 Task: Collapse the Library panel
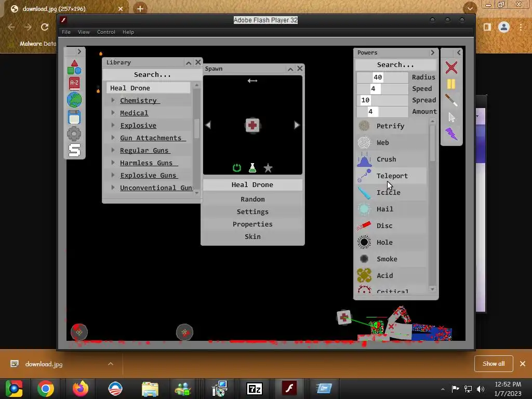[189, 62]
